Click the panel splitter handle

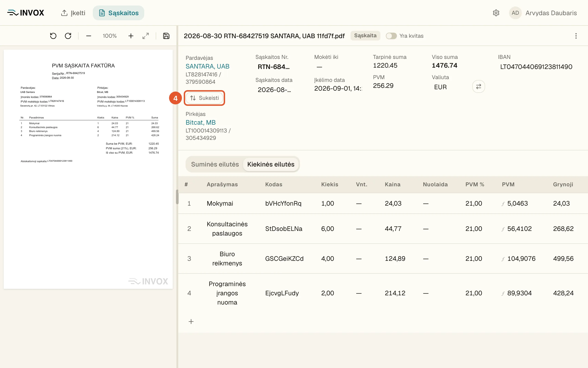point(177,197)
